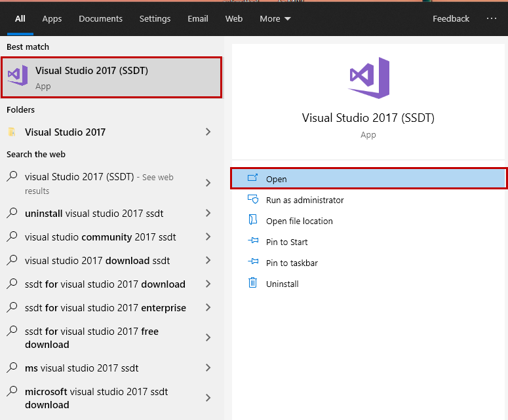The width and height of the screenshot is (508, 420).
Task: Click the large Visual Studio logo in preview pane
Action: 369,78
